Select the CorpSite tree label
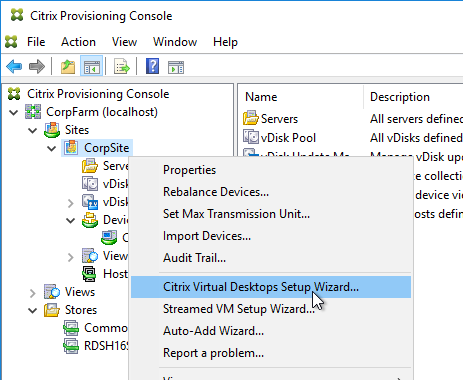This screenshot has width=463, height=380. coord(107,148)
